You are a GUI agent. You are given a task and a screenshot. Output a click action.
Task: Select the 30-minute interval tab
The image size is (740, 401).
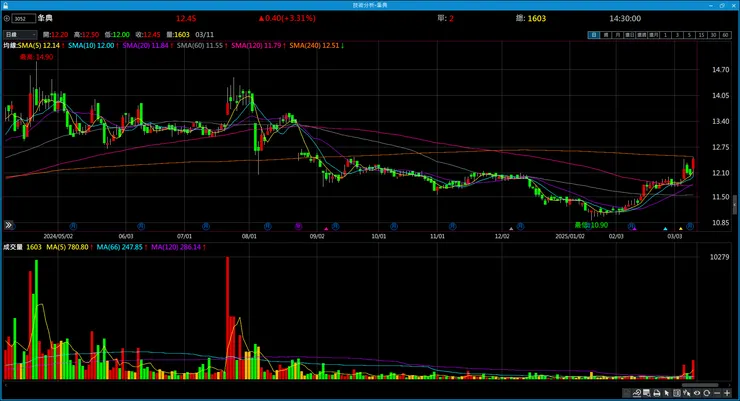(x=714, y=35)
